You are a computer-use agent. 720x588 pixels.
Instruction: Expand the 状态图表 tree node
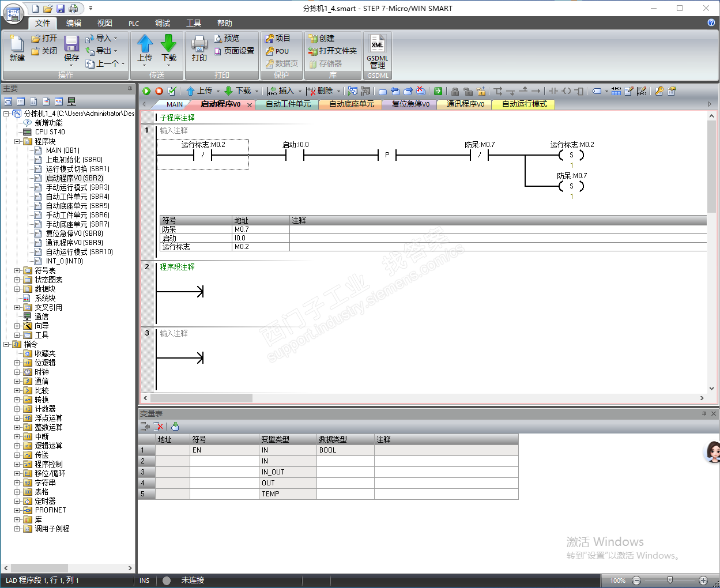tap(17, 280)
